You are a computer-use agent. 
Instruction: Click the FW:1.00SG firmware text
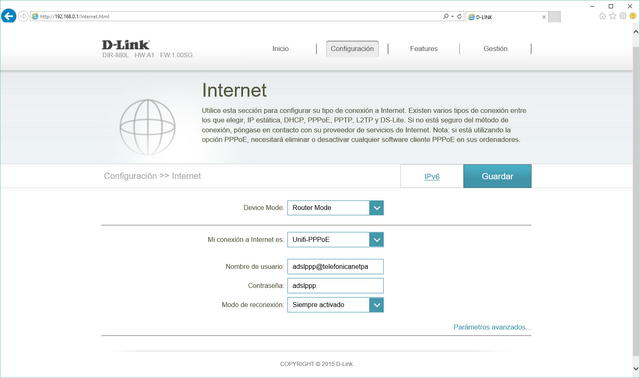pyautogui.click(x=176, y=55)
